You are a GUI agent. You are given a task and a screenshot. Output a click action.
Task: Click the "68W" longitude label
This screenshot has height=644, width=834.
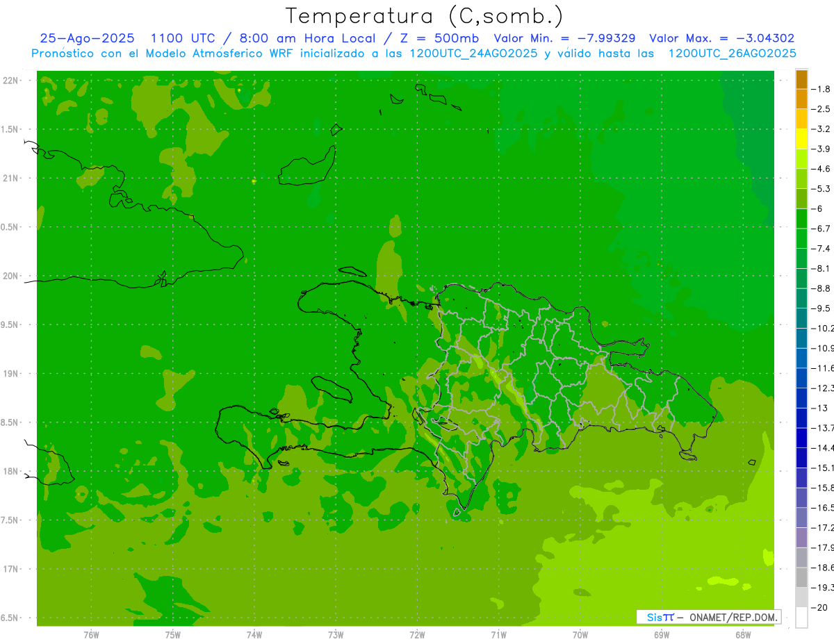coord(743,634)
